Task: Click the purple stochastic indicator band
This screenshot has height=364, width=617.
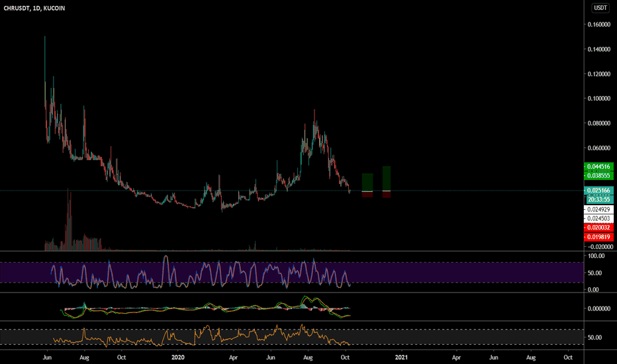Action: [291, 272]
